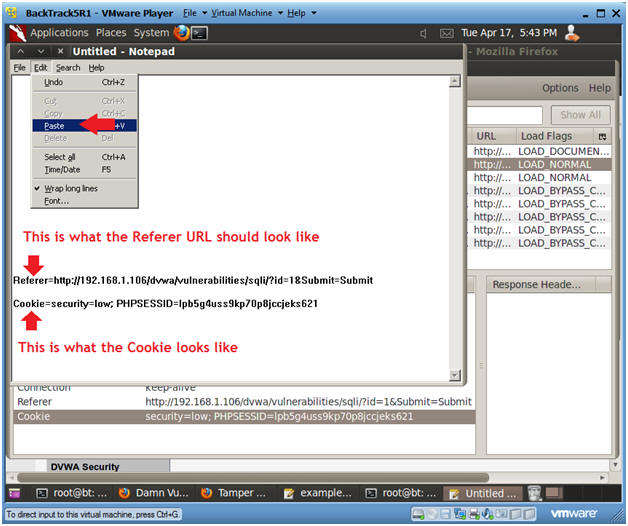Select the LOAD_DOCUMEN... request row
The image size is (628, 526).
[539, 151]
